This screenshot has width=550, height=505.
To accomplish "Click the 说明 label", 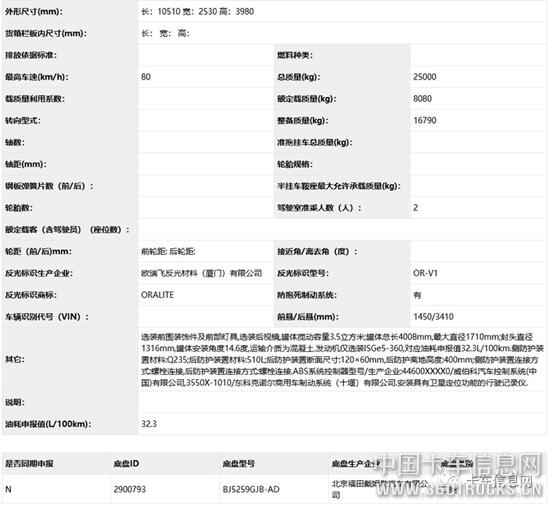I will pyautogui.click(x=15, y=402).
